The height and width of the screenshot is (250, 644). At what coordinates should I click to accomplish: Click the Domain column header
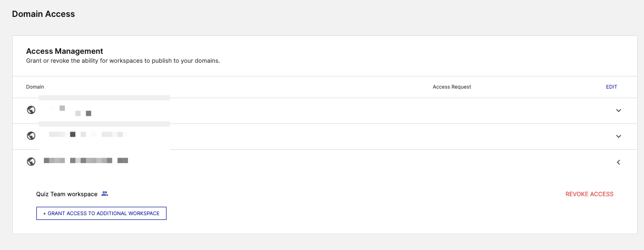(x=35, y=87)
